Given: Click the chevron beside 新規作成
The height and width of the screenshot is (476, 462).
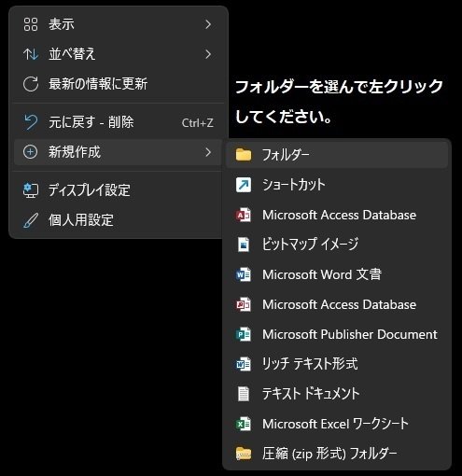Looking at the screenshot, I should [x=208, y=152].
